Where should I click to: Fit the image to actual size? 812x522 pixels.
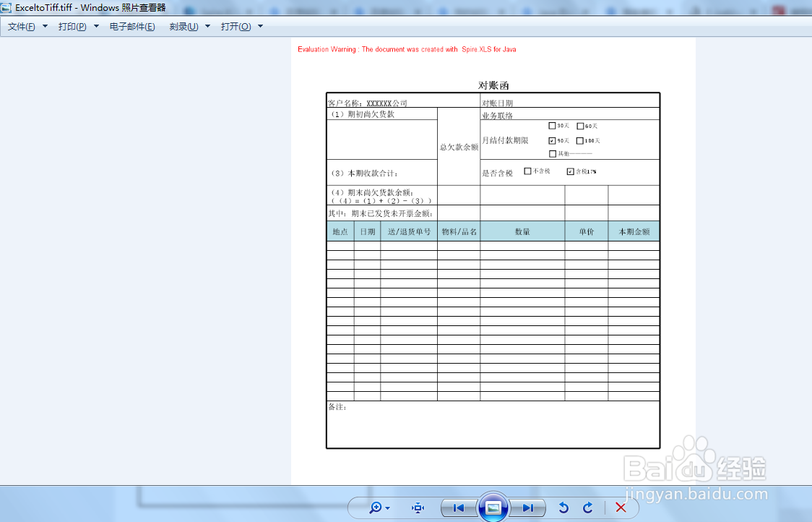point(418,508)
